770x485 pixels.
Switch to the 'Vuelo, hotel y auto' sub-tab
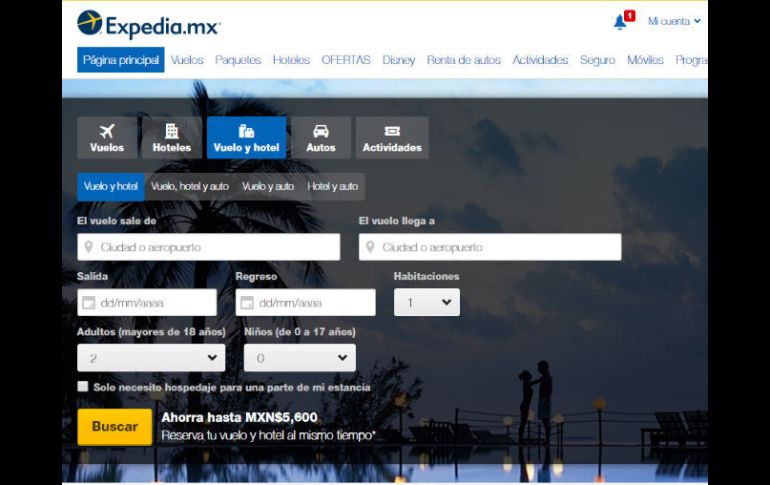[190, 187]
